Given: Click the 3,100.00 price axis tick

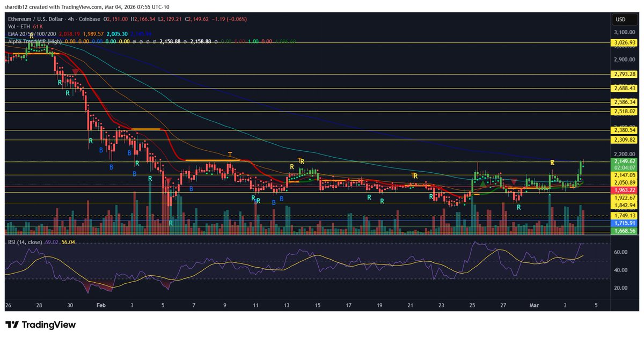Looking at the screenshot, I should click(x=625, y=33).
